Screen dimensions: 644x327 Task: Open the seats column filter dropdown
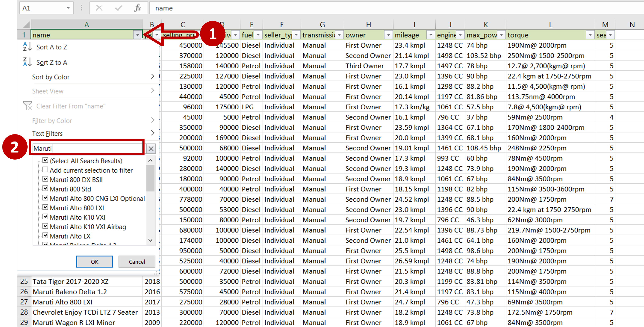[x=610, y=35]
